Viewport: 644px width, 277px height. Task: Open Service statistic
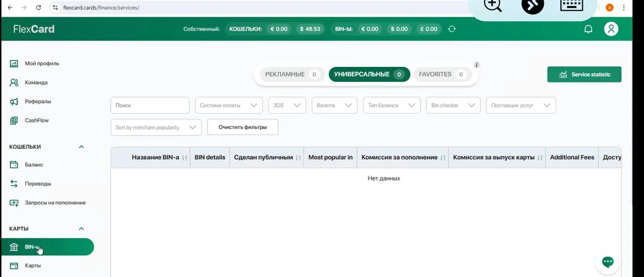(584, 74)
